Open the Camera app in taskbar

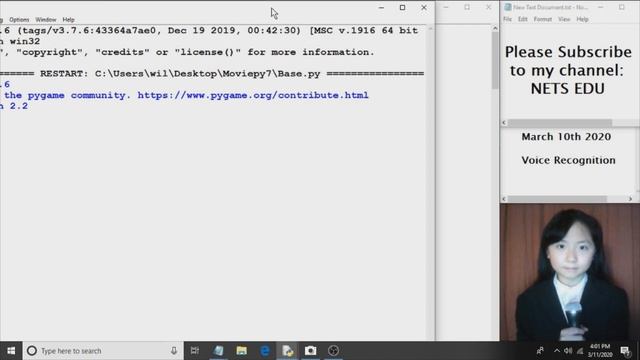pos(311,351)
